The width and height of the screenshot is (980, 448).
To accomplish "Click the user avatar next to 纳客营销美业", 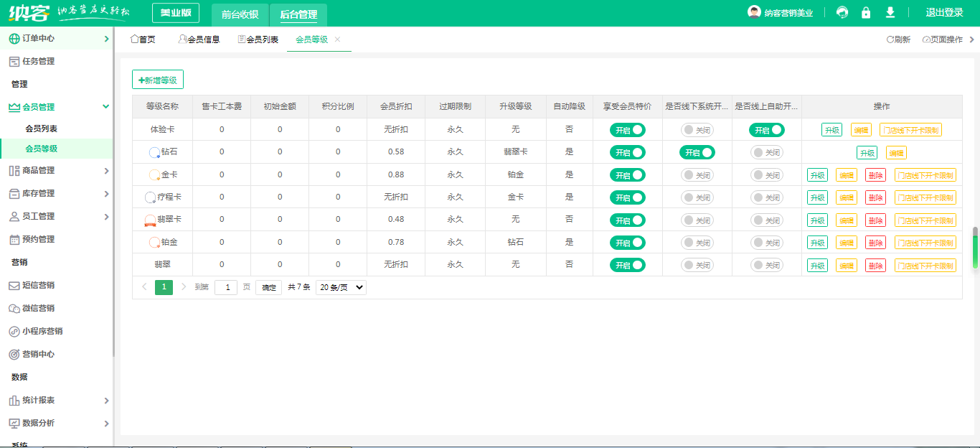I will [754, 12].
